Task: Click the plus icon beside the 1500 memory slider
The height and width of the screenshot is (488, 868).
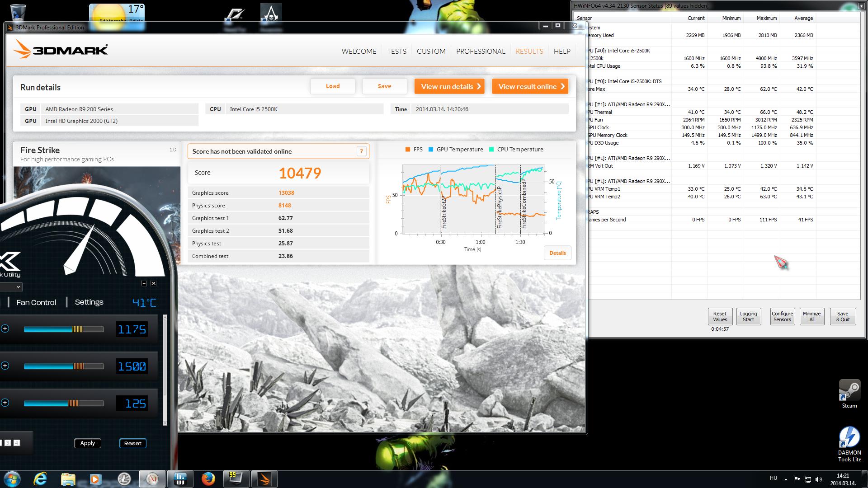Action: pyautogui.click(x=5, y=366)
